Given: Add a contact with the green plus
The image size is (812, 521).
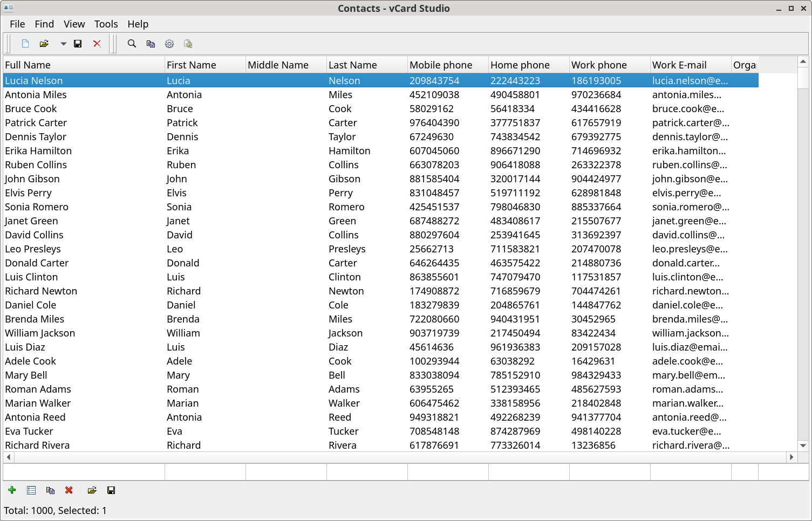Looking at the screenshot, I should point(12,490).
